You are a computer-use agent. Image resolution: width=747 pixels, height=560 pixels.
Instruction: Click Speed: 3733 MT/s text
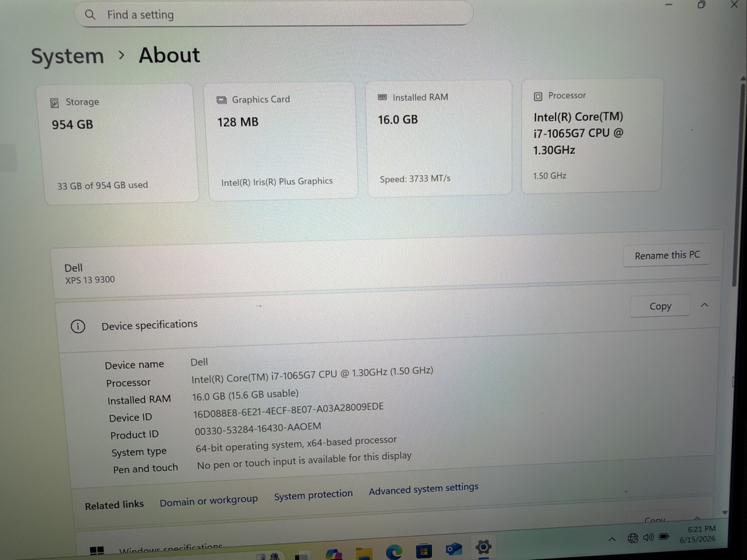coord(415,178)
